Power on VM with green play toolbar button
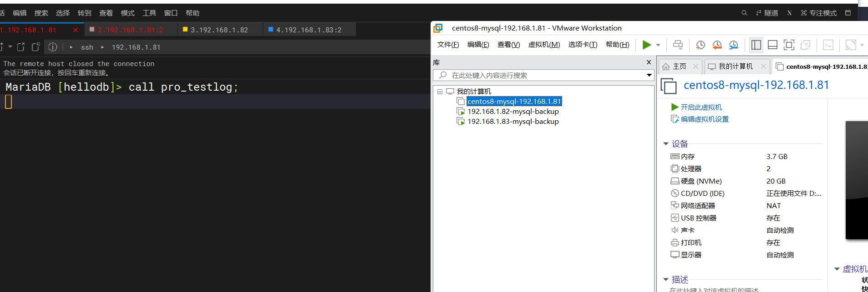 [x=647, y=45]
